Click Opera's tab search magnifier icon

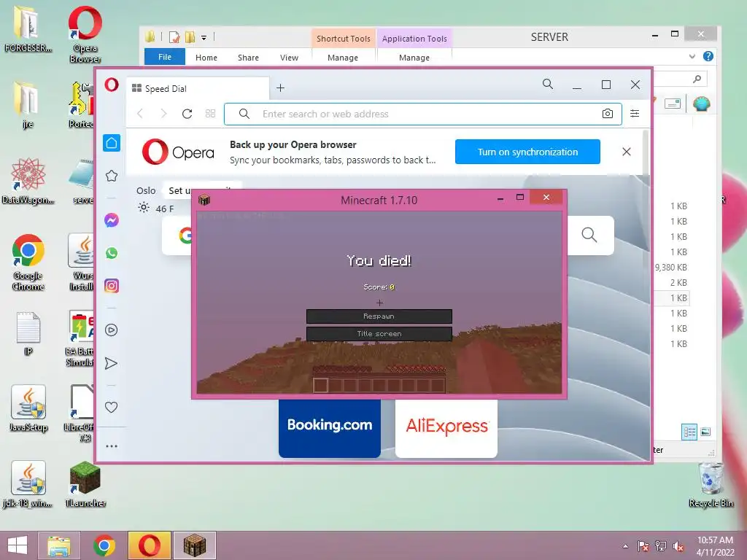[548, 85]
